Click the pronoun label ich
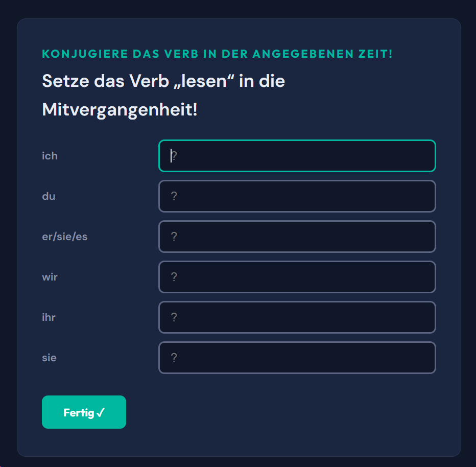The height and width of the screenshot is (467, 476). 50,156
